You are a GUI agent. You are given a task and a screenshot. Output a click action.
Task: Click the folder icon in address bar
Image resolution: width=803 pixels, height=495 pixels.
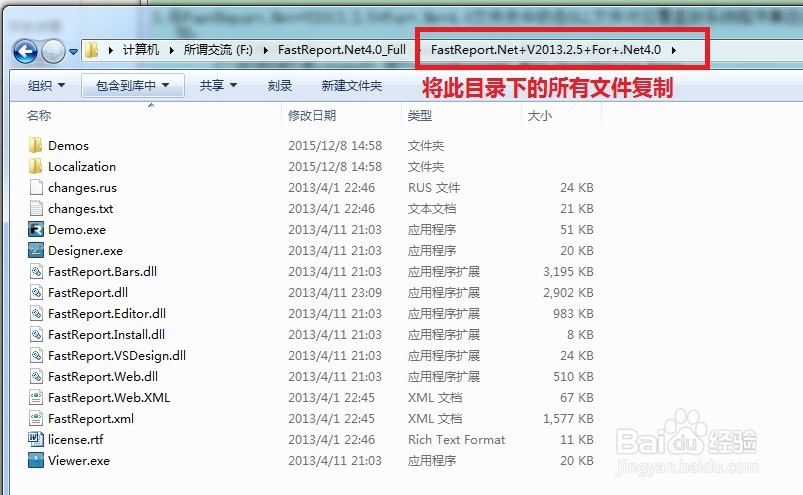click(x=91, y=50)
